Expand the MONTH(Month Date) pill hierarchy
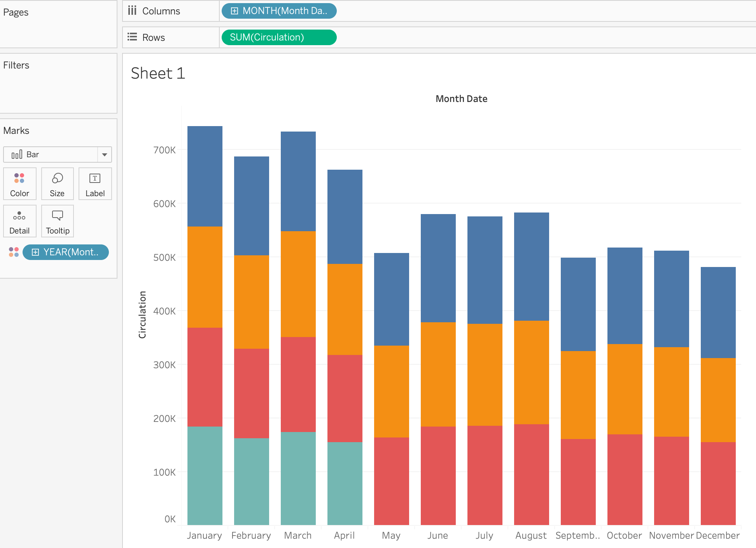The image size is (756, 548). 234,11
